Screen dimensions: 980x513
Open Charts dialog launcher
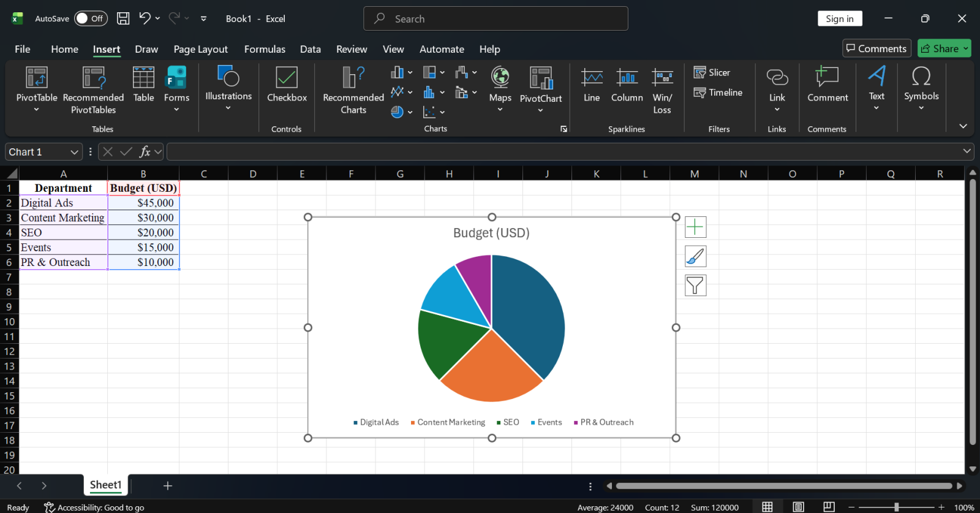coord(563,129)
